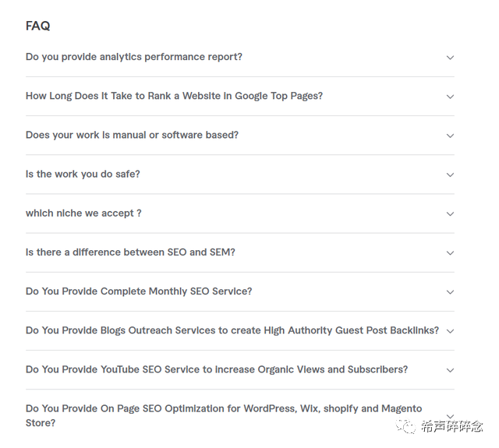This screenshot has width=499, height=448.
Task: Expand chevron for On Page SEO Optimization
Action: (x=450, y=416)
